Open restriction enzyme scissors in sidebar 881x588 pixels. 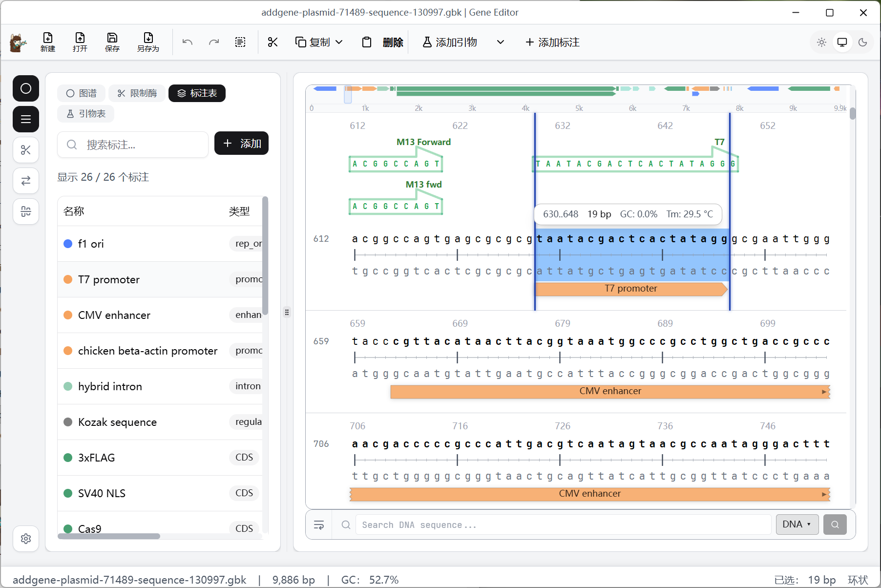pyautogui.click(x=26, y=150)
